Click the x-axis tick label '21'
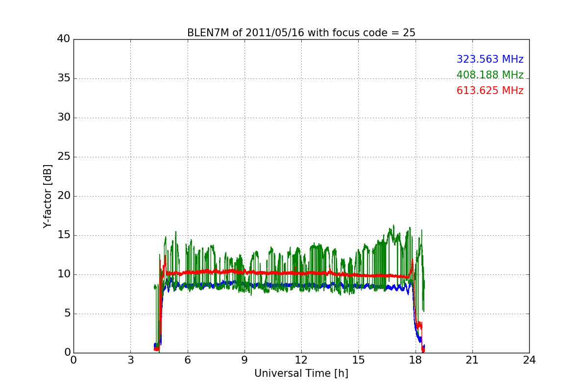This screenshot has height=392, width=588. point(472,360)
